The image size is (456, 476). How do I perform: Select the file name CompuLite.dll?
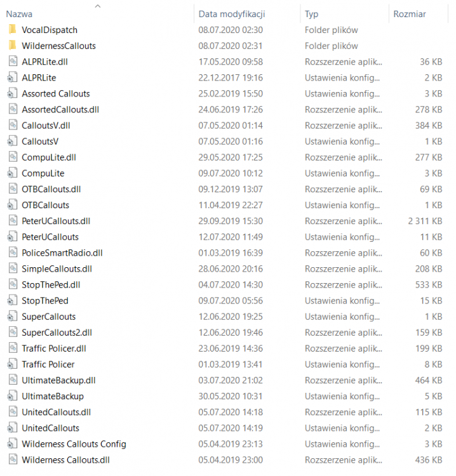tap(49, 157)
